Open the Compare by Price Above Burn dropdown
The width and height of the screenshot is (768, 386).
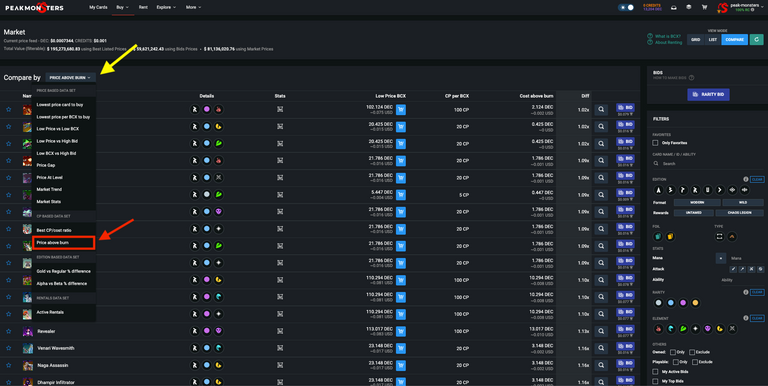pyautogui.click(x=70, y=77)
